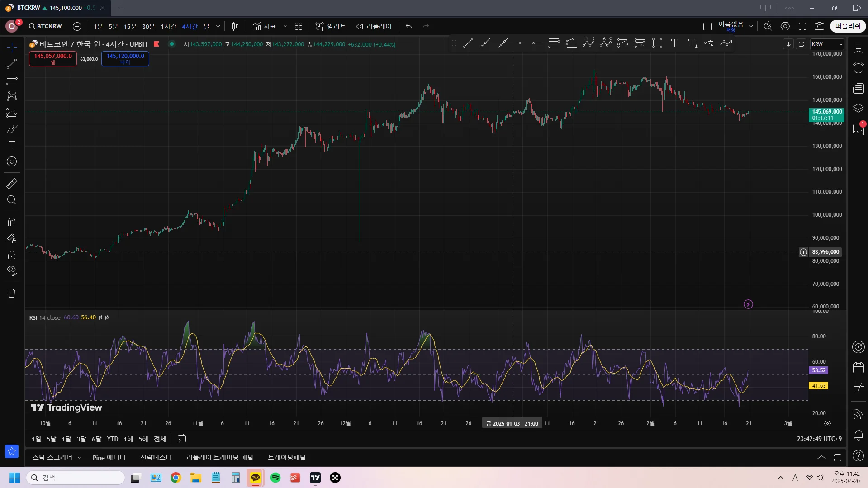Select the emoji icon tool in left sidebar
The width and height of the screenshot is (868, 488).
pyautogui.click(x=12, y=161)
